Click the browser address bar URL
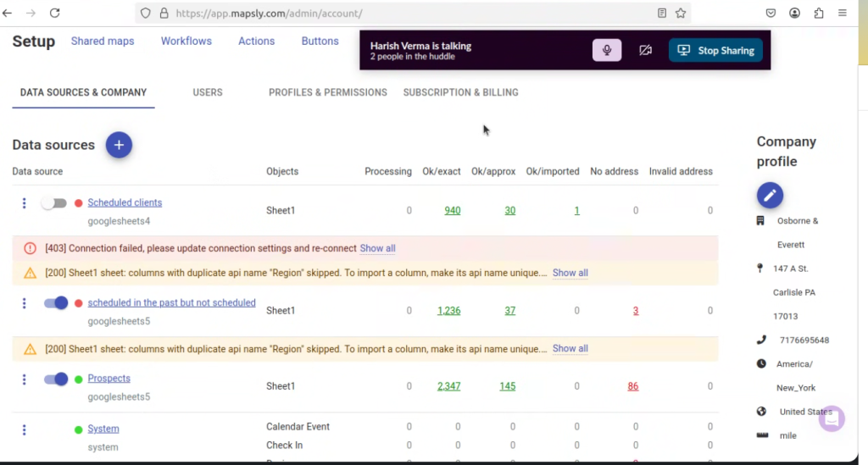The image size is (868, 465). pos(339,14)
